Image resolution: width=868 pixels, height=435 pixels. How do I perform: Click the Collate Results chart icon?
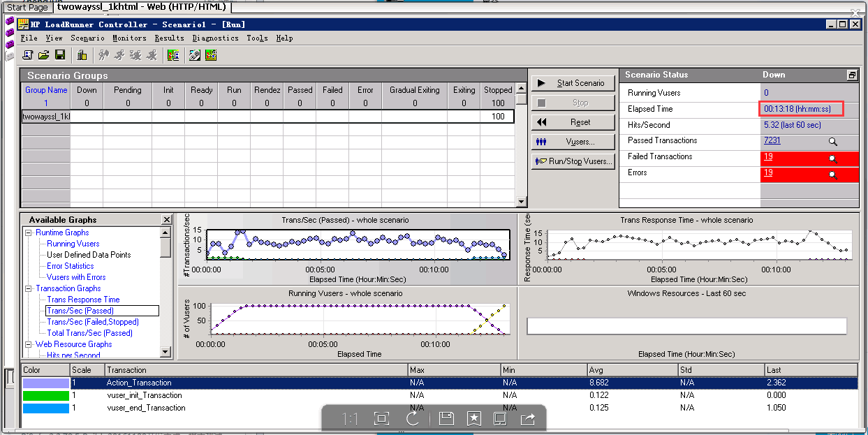click(x=172, y=54)
